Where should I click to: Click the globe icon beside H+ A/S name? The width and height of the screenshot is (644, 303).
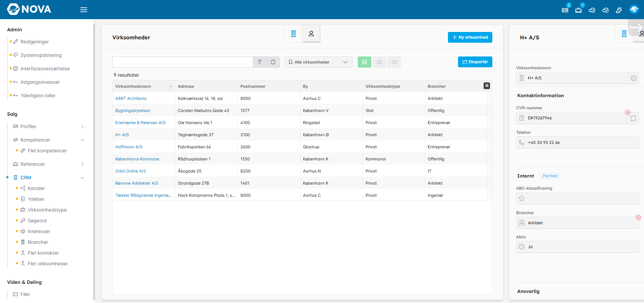coord(634,78)
